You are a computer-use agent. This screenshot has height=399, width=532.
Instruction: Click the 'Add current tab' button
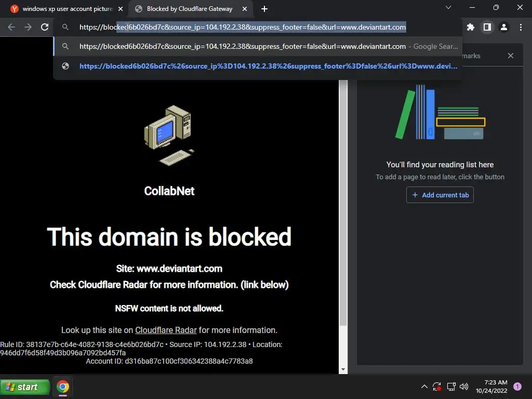(440, 195)
